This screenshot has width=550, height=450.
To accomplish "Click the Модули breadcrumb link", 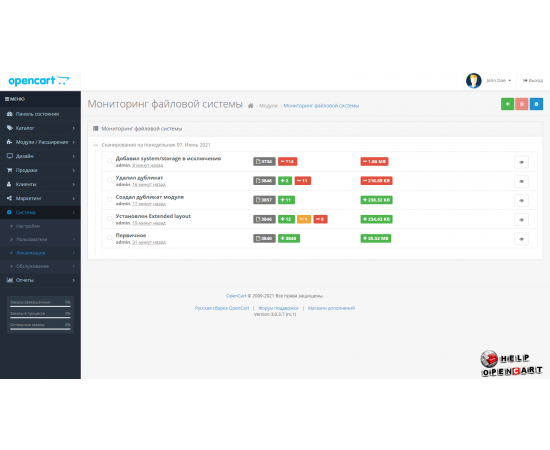I will [x=268, y=106].
